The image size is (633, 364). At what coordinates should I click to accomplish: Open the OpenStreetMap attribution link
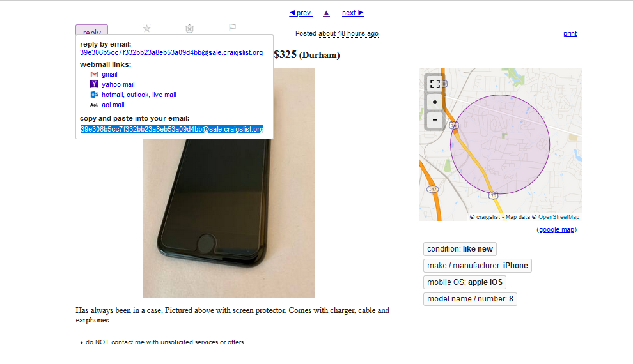(559, 217)
